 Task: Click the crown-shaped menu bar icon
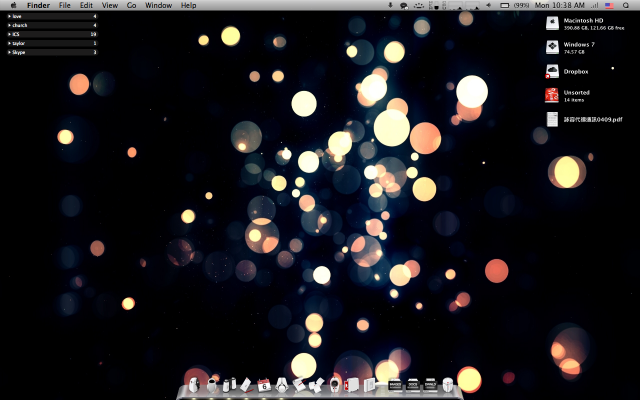click(x=419, y=5)
